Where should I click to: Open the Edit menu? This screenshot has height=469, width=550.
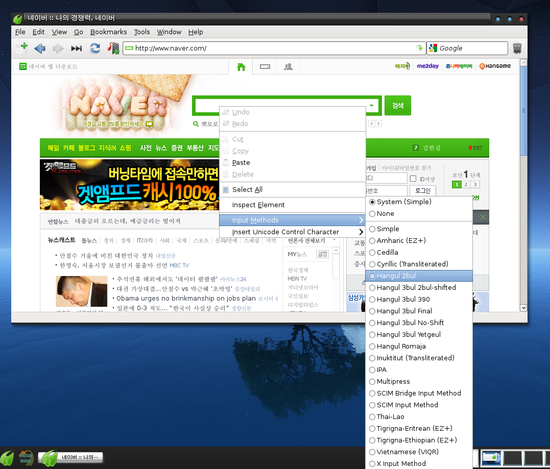coord(38,32)
